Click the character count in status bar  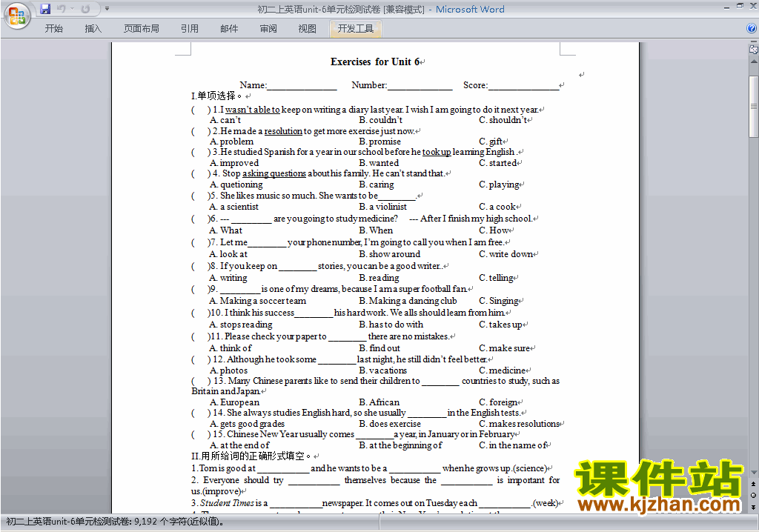(x=115, y=522)
